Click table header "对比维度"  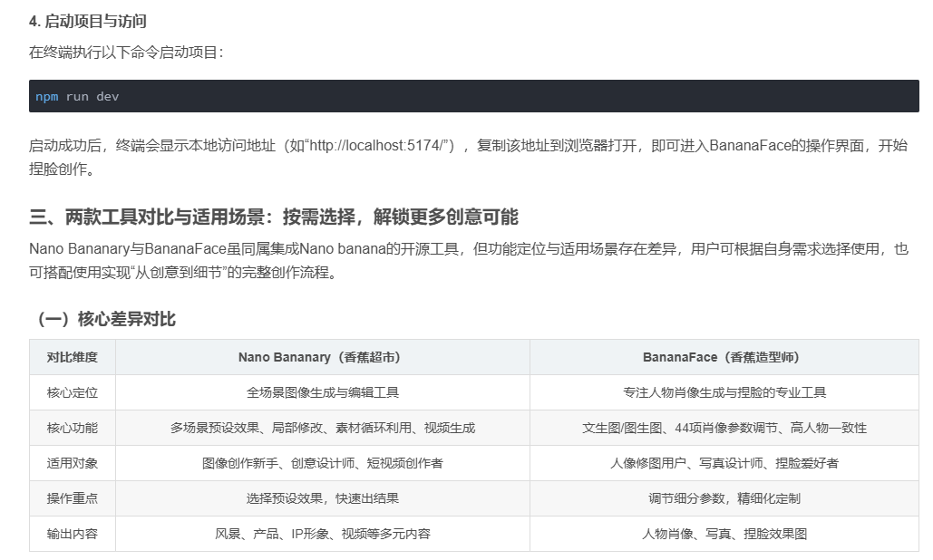[x=72, y=357]
